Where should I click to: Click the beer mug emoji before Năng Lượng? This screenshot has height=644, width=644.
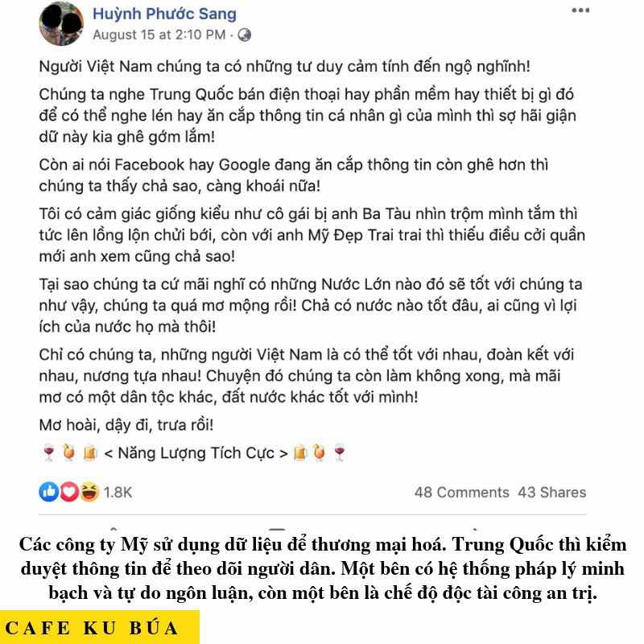point(90,453)
